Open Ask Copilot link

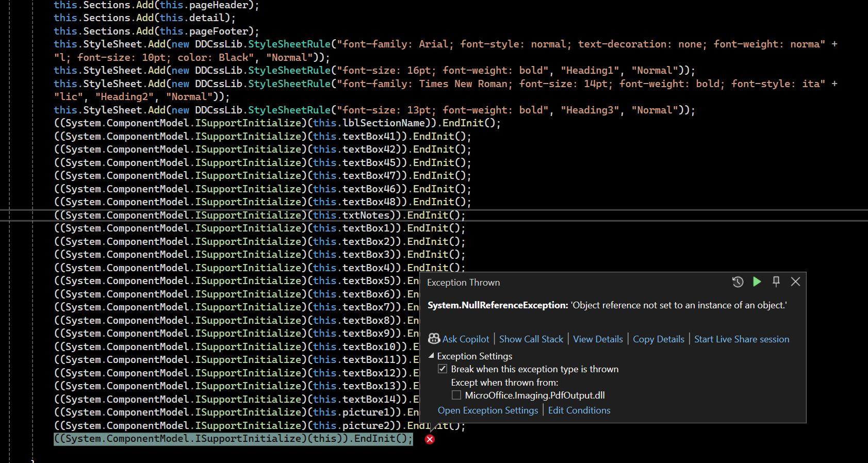(466, 339)
